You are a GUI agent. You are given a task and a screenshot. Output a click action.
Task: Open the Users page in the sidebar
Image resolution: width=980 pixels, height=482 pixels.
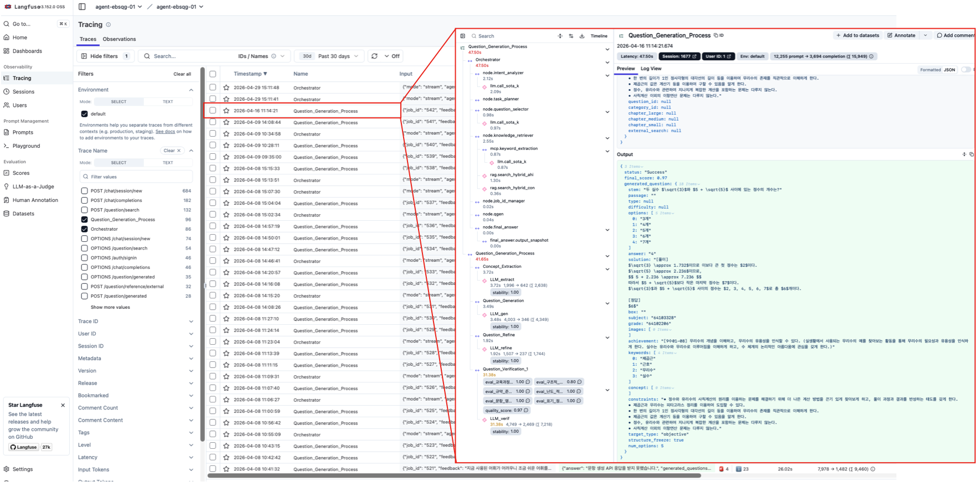click(19, 105)
